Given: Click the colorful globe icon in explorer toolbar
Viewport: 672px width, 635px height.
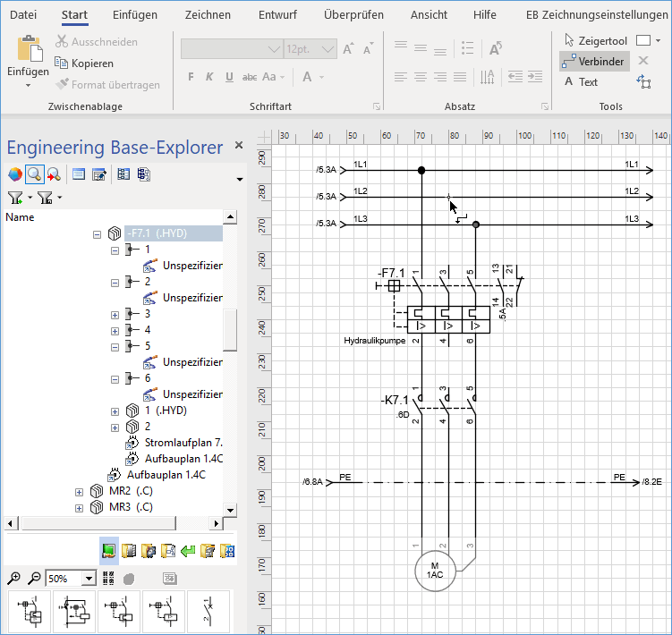Looking at the screenshot, I should (14, 174).
